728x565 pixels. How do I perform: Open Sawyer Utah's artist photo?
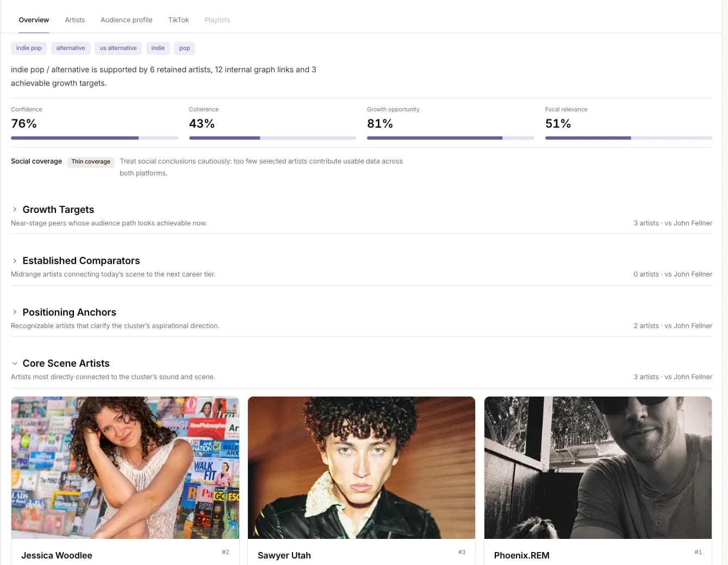pos(362,468)
